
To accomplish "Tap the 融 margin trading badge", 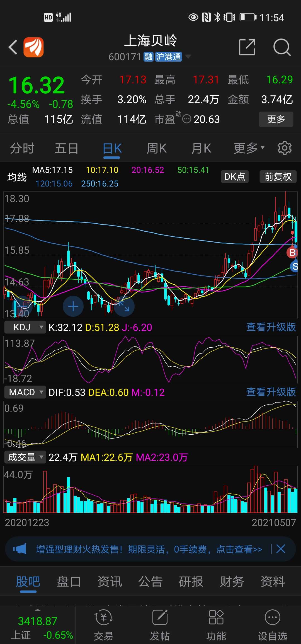I will (148, 57).
